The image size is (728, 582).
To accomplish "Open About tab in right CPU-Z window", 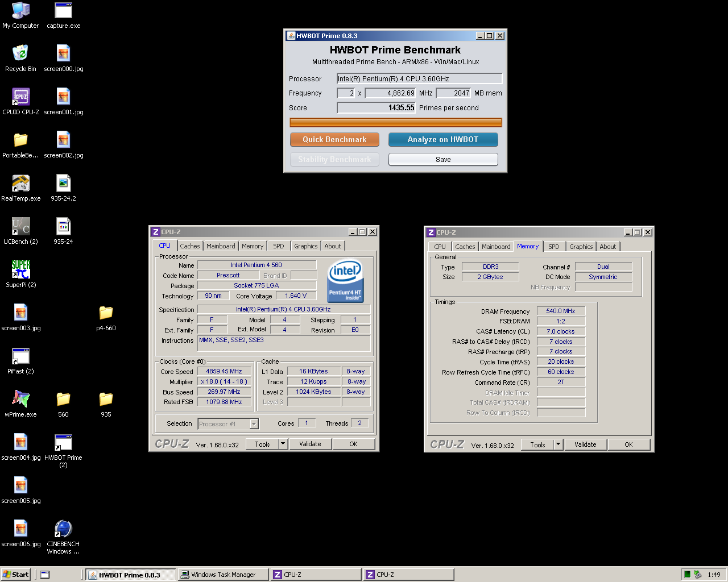I will coord(608,247).
